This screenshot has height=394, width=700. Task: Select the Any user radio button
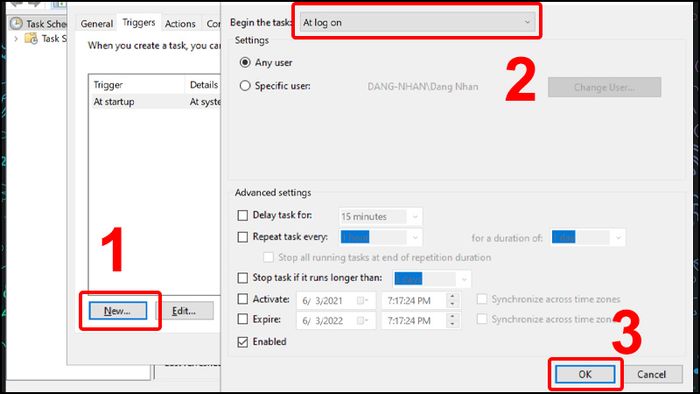pos(245,62)
